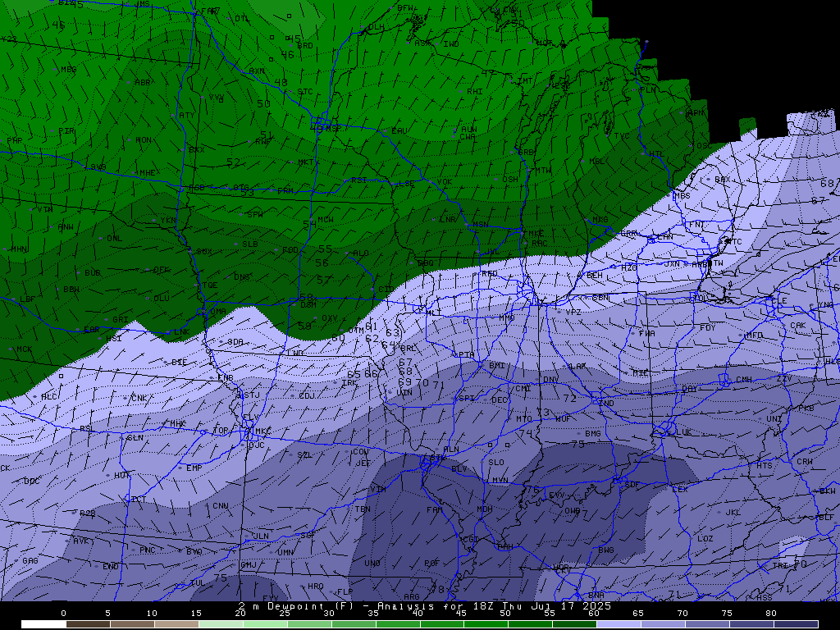Screen dimensions: 840x630
Task: Select the ABR station label
Action: (143, 83)
